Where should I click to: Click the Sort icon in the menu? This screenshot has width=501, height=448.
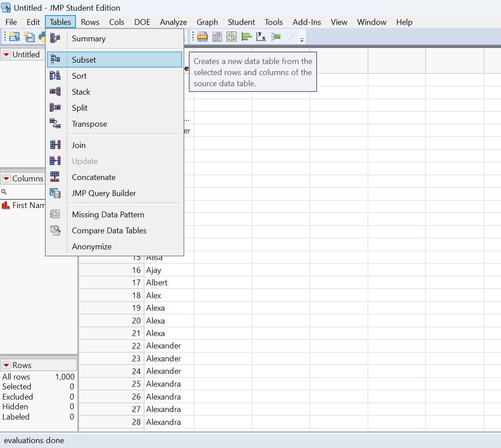pos(55,76)
